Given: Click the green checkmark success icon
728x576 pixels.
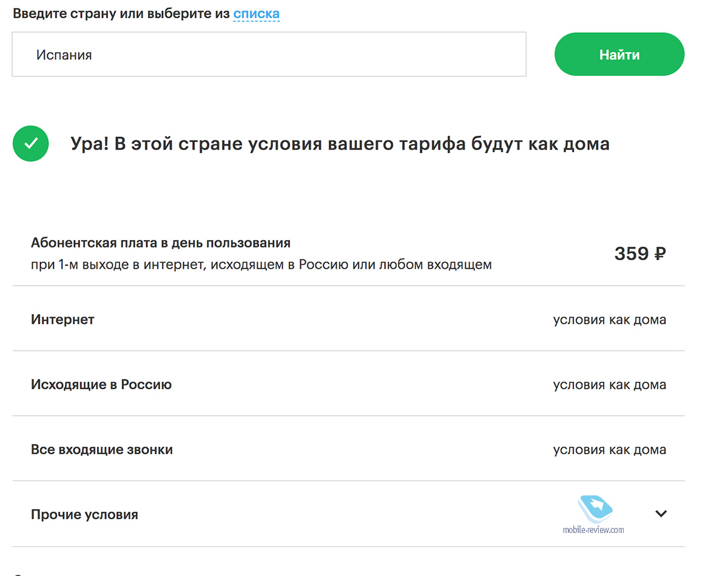Looking at the screenshot, I should pos(30,144).
